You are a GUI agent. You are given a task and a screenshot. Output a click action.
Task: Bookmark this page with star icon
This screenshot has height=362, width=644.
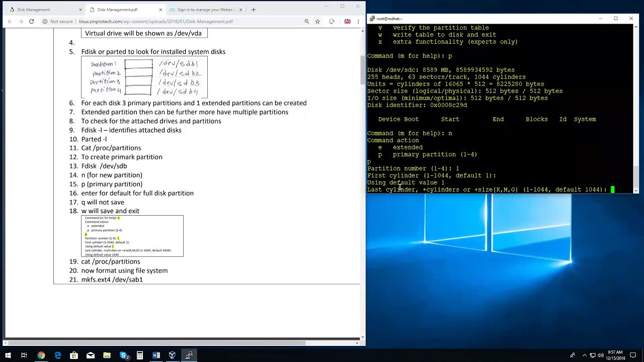click(x=317, y=22)
